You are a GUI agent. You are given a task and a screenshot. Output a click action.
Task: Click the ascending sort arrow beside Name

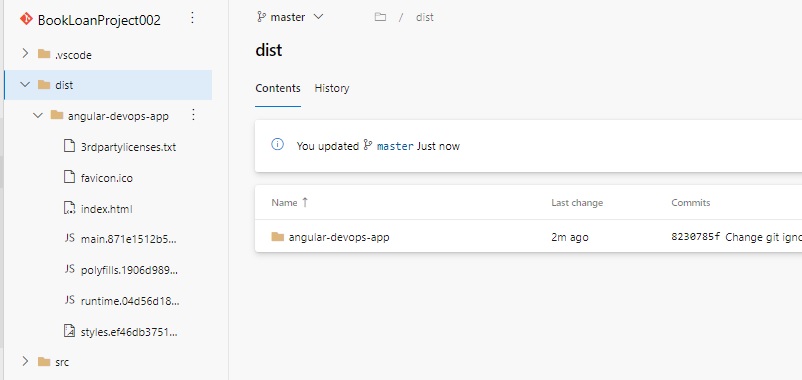(305, 202)
